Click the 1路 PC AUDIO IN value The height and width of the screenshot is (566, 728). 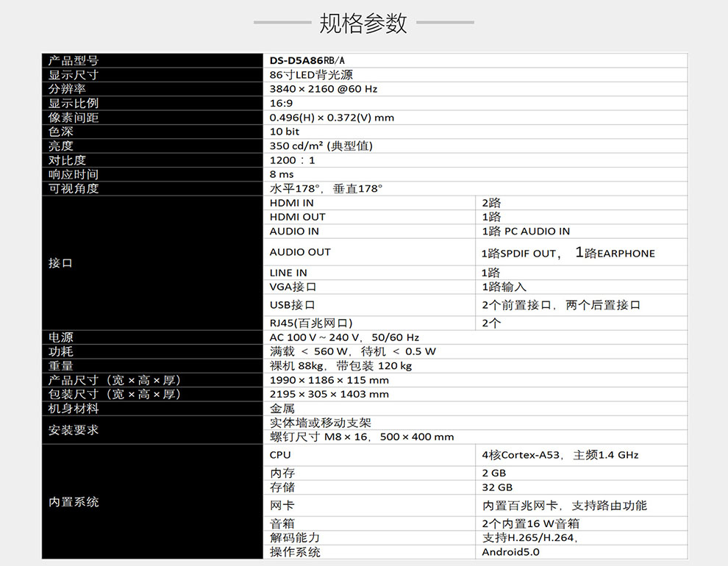click(x=526, y=232)
